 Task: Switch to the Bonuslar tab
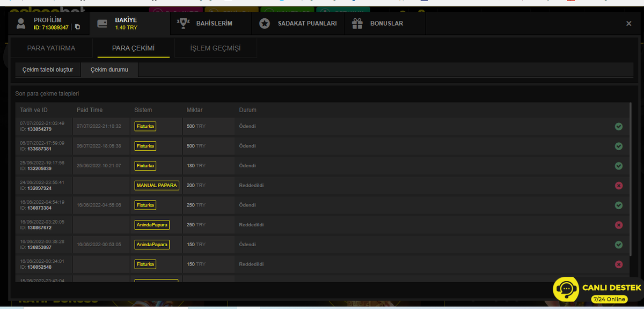pos(385,24)
